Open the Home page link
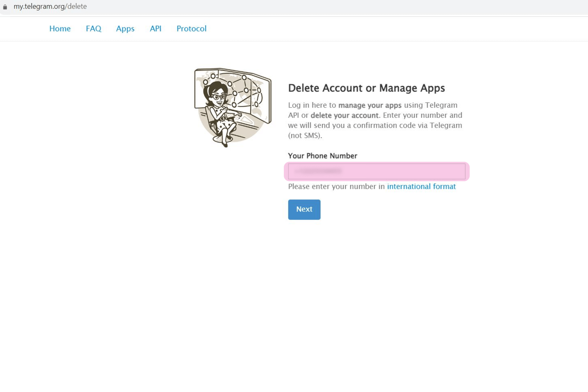588x392 pixels. (60, 29)
